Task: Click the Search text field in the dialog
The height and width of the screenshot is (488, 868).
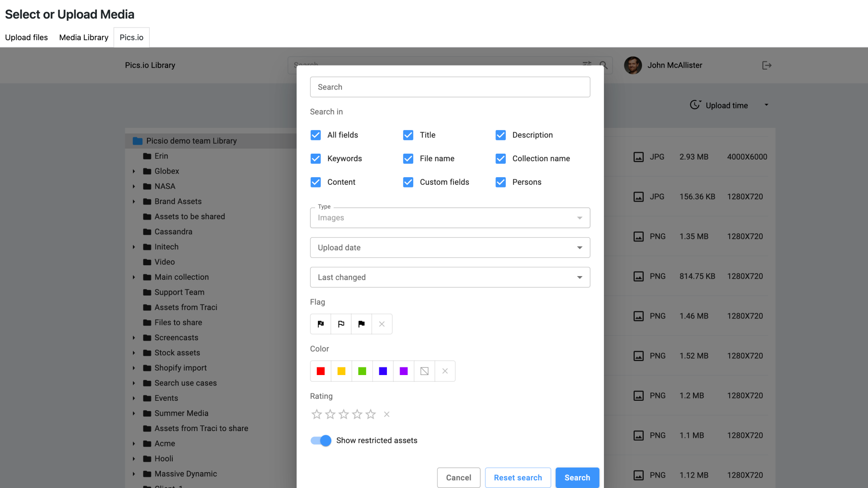Action: point(450,87)
